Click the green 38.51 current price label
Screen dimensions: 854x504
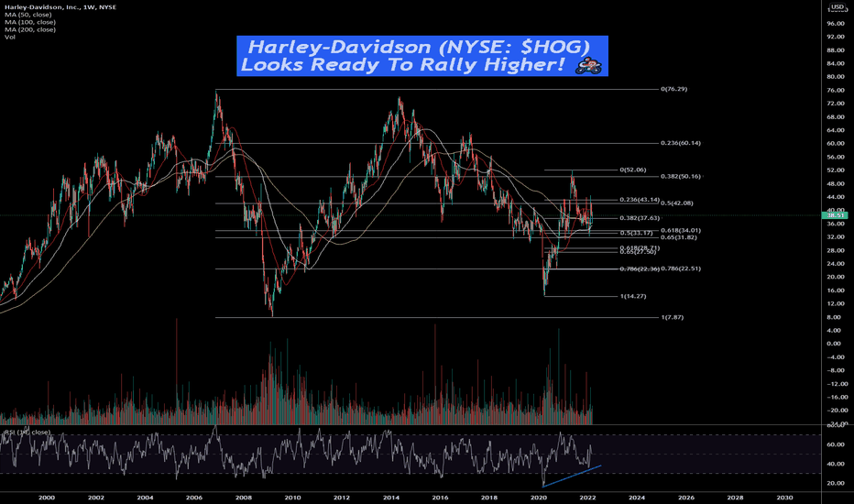tap(835, 215)
